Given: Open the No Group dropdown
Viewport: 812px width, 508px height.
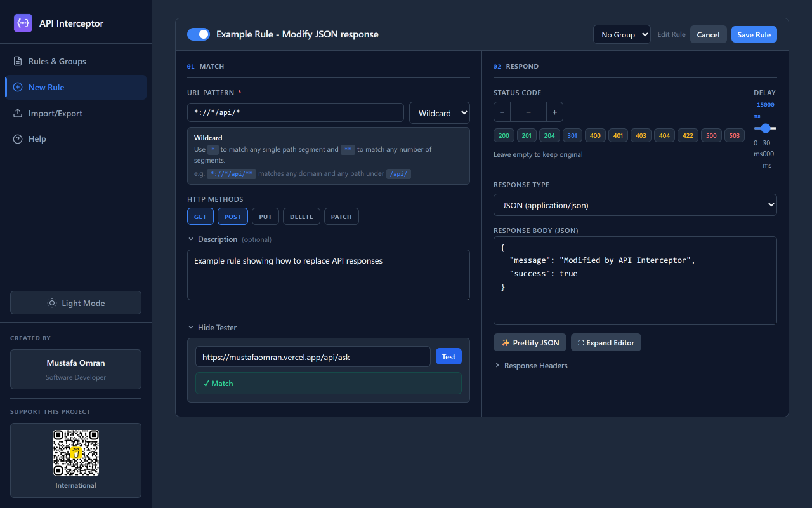Looking at the screenshot, I should coord(622,34).
